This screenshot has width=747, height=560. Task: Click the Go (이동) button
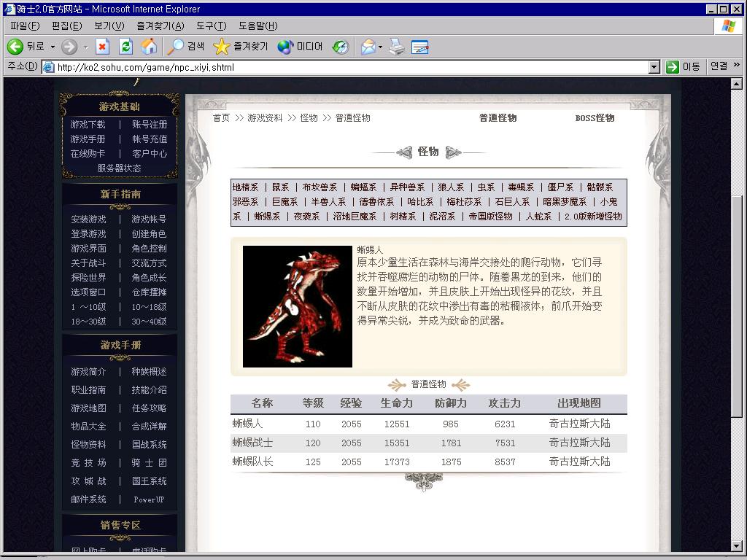(x=683, y=66)
